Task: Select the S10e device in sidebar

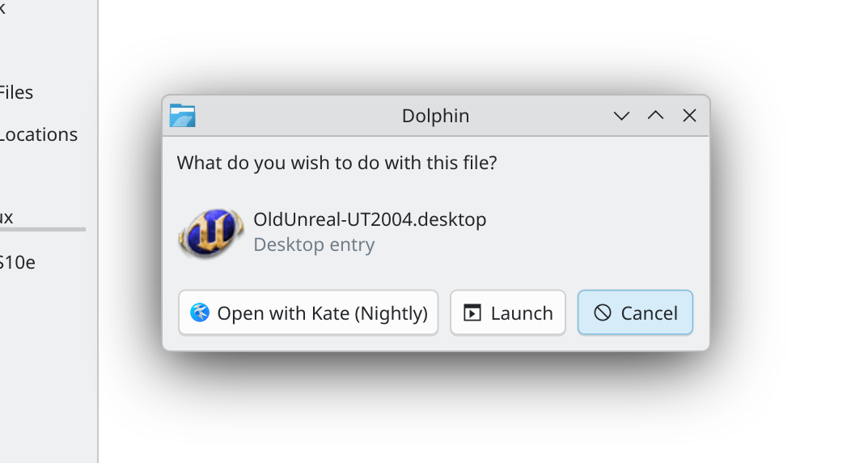Action: pos(18,262)
